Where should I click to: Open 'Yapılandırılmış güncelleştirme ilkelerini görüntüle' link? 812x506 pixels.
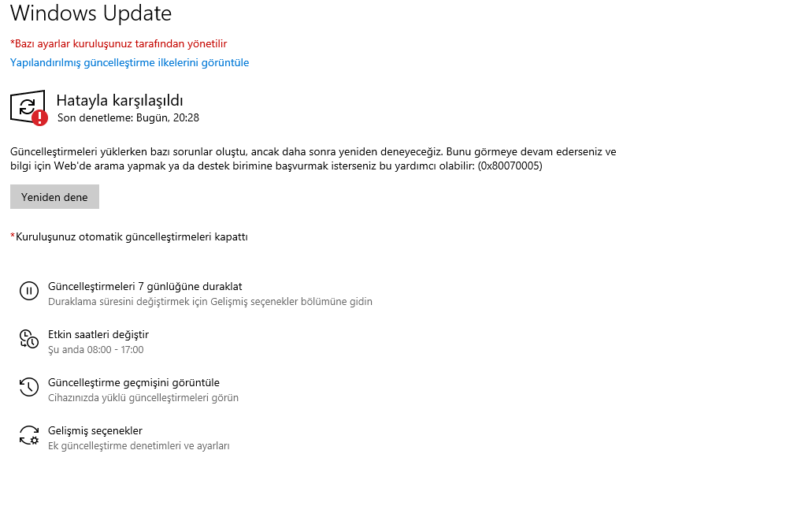tap(129, 63)
